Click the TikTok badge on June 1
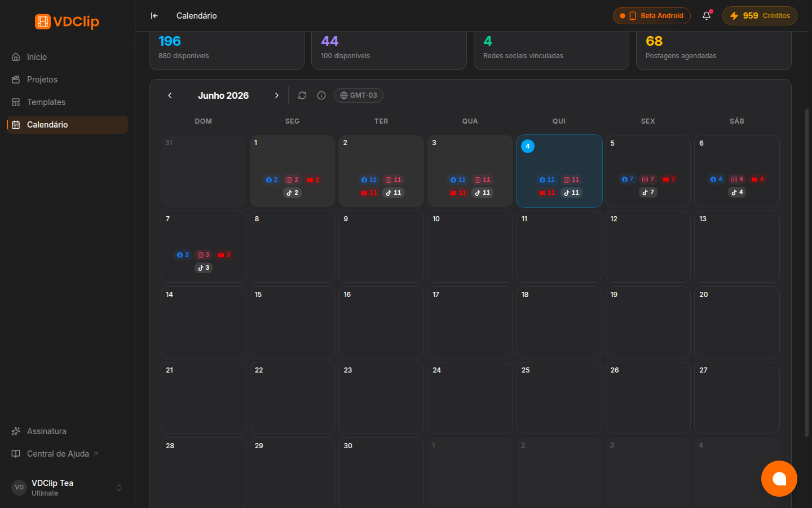 coord(293,193)
